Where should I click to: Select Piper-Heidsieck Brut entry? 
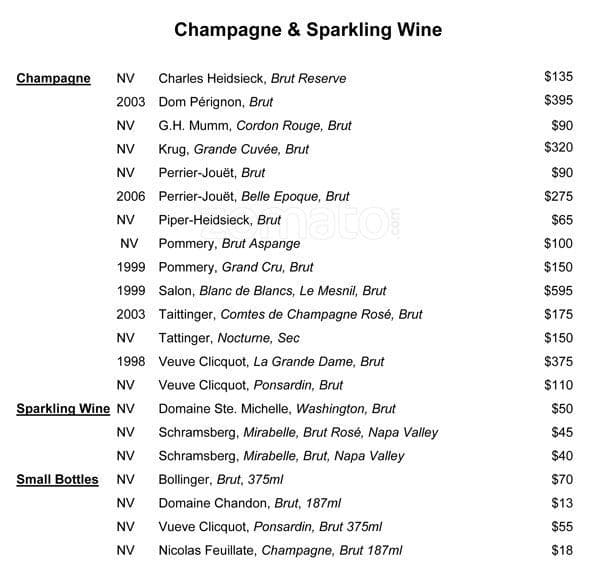coord(220,220)
